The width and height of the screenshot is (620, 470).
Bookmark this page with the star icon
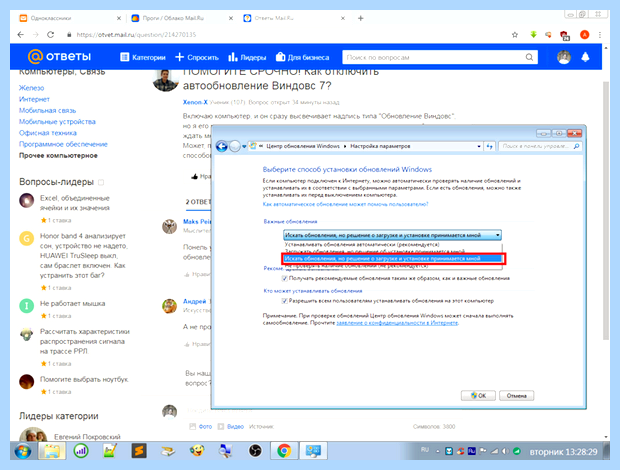coord(514,35)
